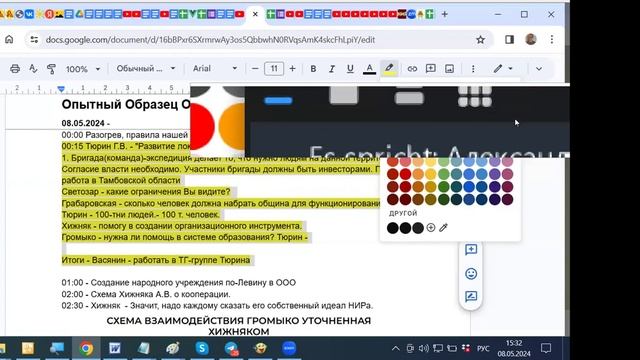
Task: Click the font size field showing 11
Action: point(274,69)
